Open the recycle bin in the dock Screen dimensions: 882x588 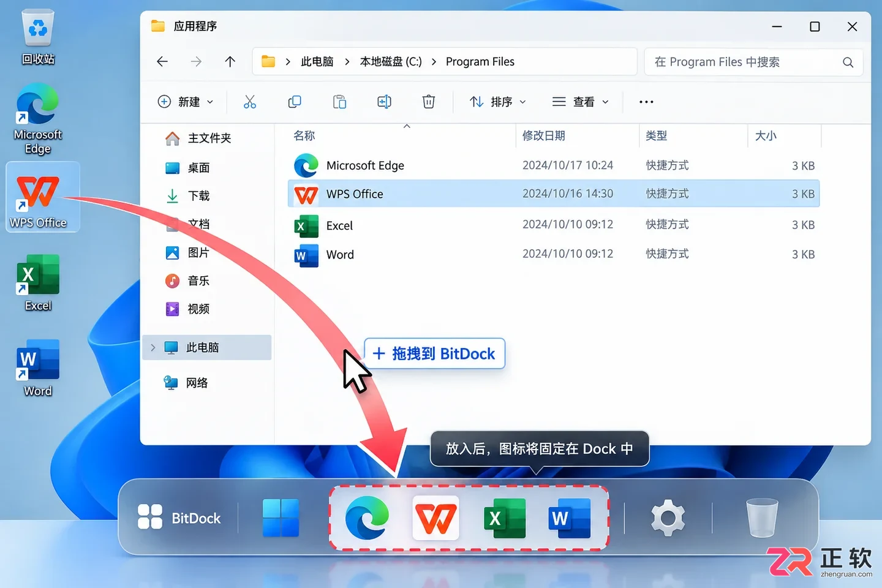pyautogui.click(x=762, y=518)
